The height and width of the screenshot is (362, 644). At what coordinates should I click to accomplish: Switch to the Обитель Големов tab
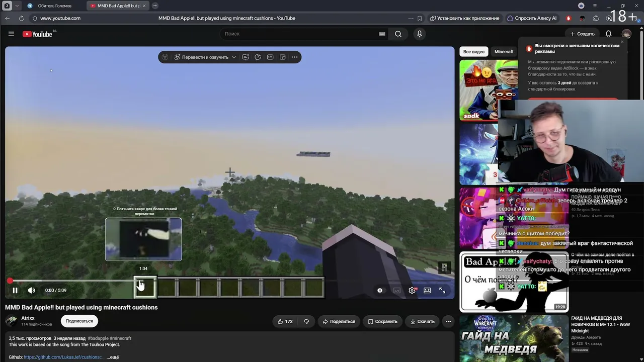pos(54,6)
